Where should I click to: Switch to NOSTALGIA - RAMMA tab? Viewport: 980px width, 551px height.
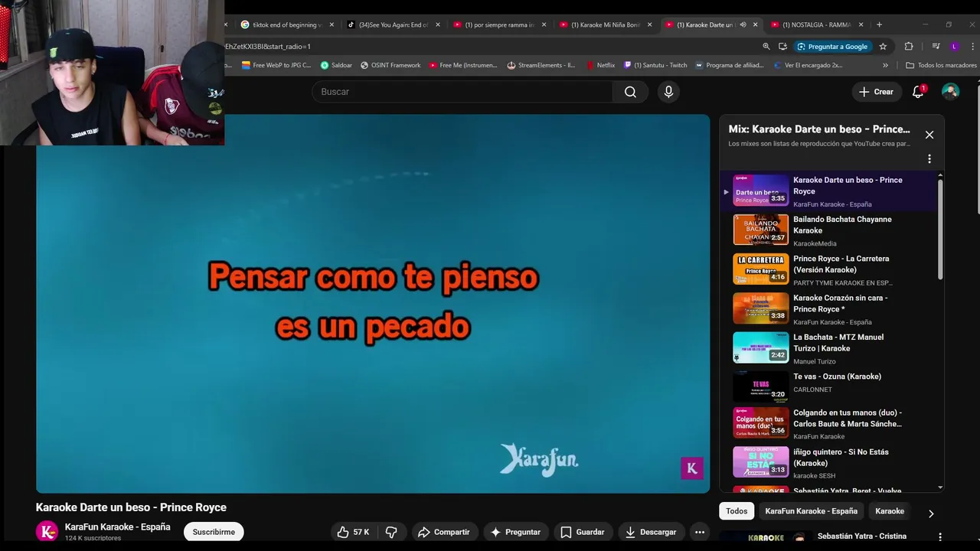[818, 24]
